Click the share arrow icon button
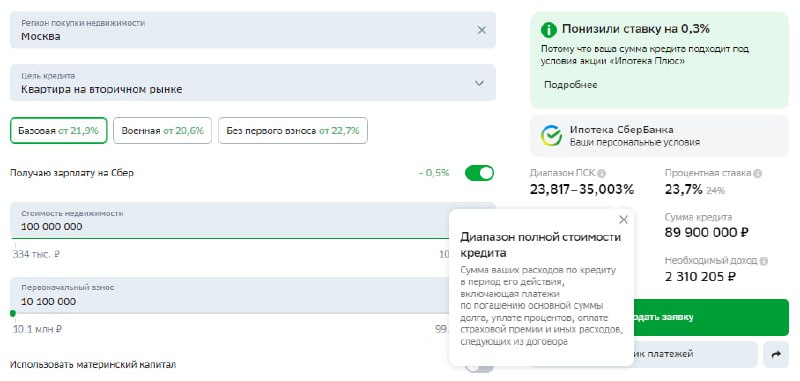Image resolution: width=800 pixels, height=381 pixels. [776, 354]
